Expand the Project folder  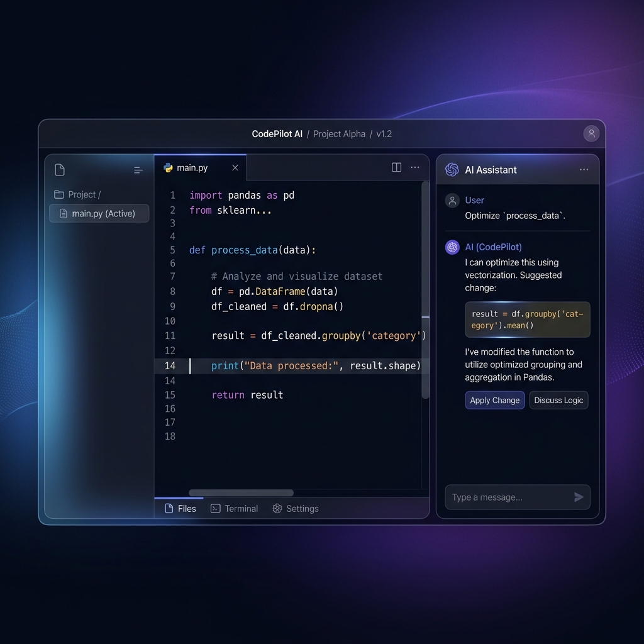pyautogui.click(x=77, y=194)
